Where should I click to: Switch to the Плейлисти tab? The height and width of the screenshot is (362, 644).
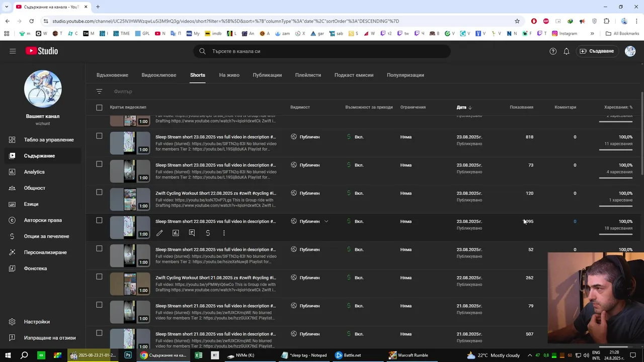pyautogui.click(x=308, y=75)
